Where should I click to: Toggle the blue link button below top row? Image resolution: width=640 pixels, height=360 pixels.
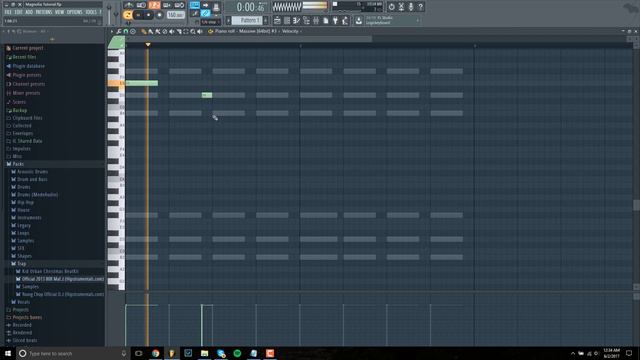[205, 13]
